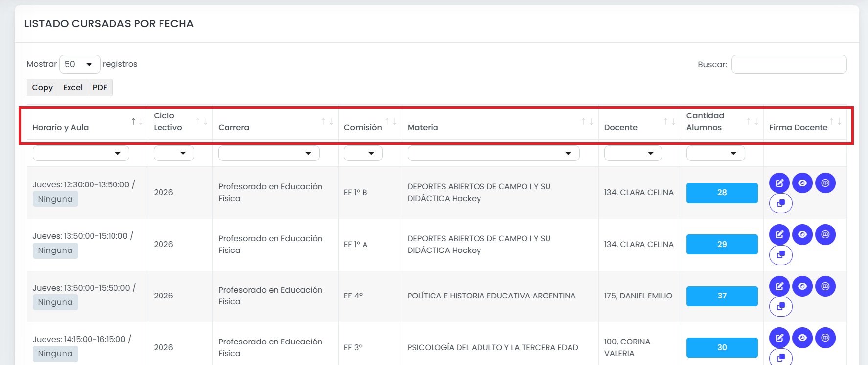Click the blue 28 students badge
This screenshot has width=868, height=365.
(x=722, y=193)
